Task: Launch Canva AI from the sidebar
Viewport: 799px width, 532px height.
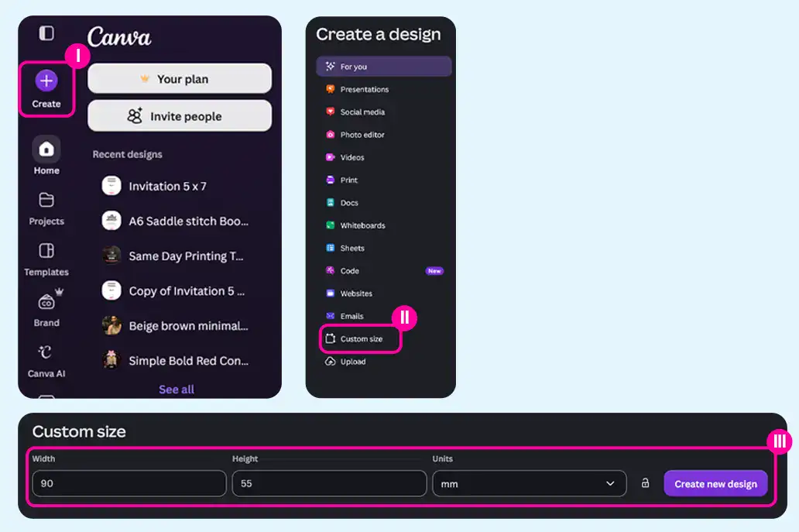Action: coord(46,362)
